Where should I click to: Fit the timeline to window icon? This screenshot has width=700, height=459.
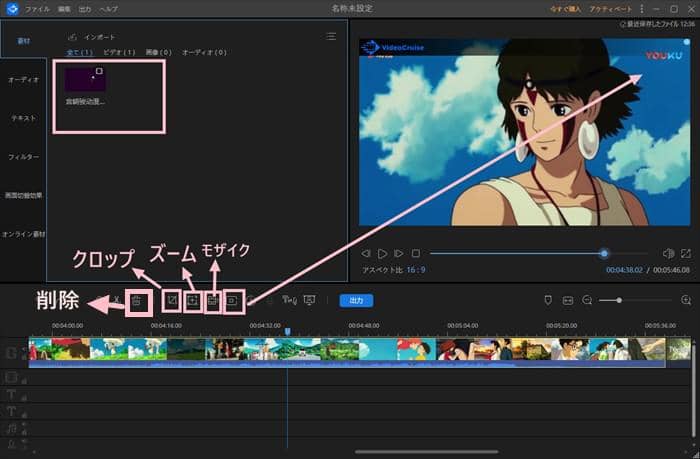567,300
